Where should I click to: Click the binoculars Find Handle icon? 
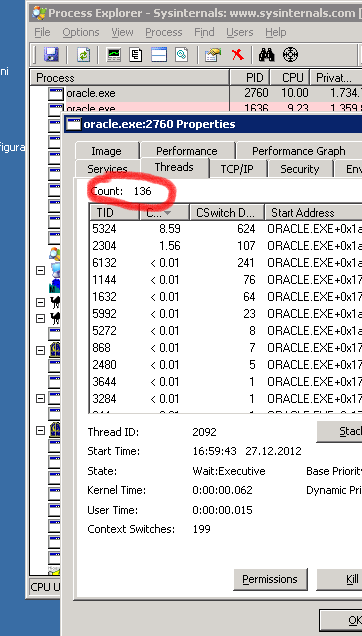click(x=267, y=54)
